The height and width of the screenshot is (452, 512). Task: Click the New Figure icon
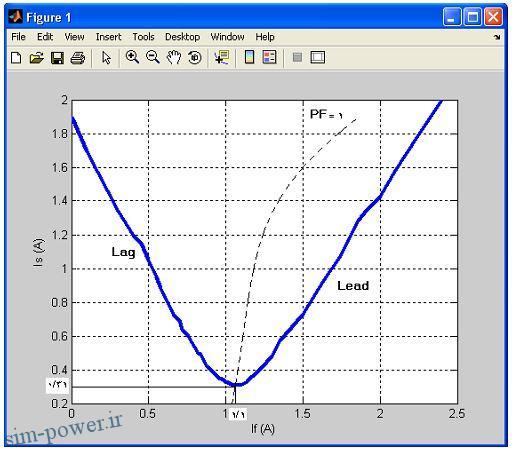[x=16, y=58]
